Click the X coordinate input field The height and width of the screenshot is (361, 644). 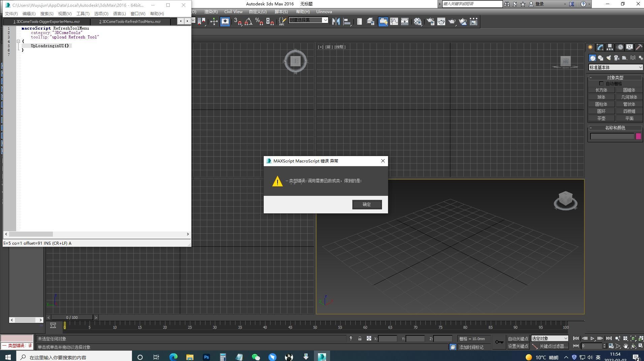(x=388, y=339)
